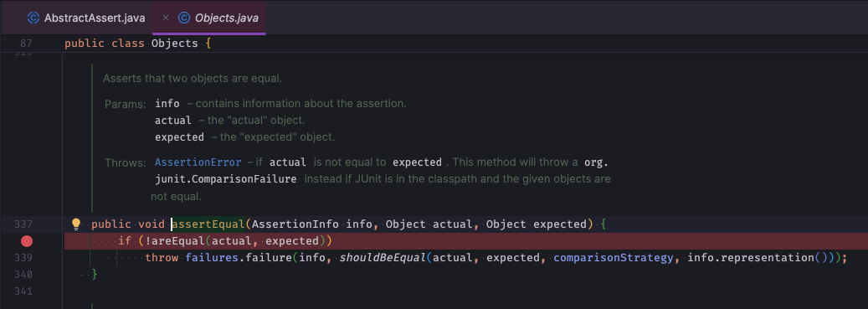The image size is (868, 309).
Task: Click the class icon on AbstractAssert.java tab
Action: 33,18
